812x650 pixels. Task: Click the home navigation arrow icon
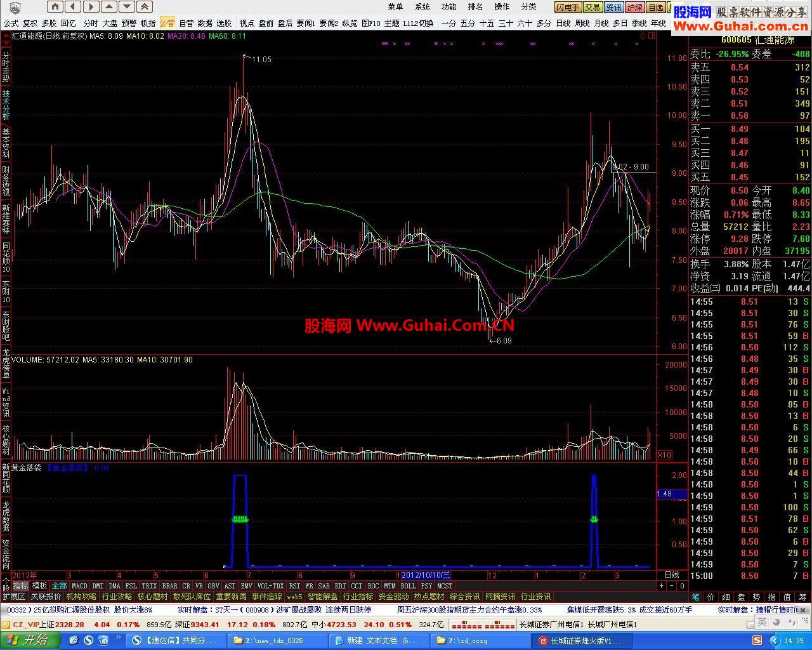(x=55, y=7)
